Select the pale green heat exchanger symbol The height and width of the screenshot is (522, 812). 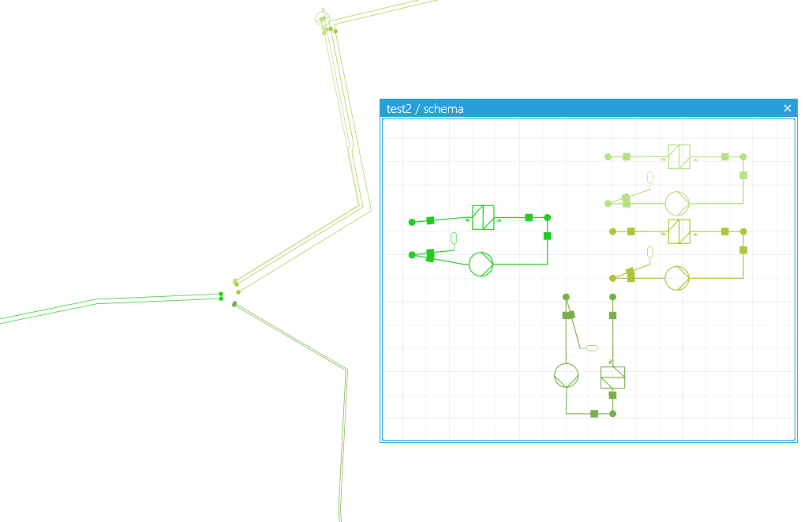pyautogui.click(x=679, y=156)
